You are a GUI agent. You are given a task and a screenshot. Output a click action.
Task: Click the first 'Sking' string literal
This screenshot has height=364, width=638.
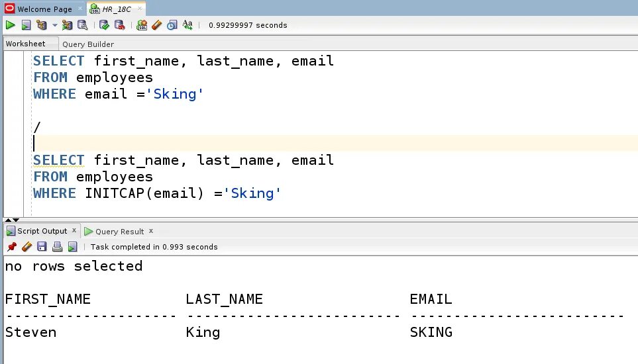click(x=174, y=94)
